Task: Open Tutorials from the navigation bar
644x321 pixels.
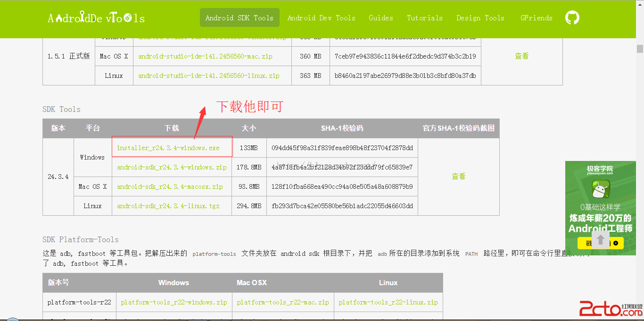Action: [x=425, y=18]
